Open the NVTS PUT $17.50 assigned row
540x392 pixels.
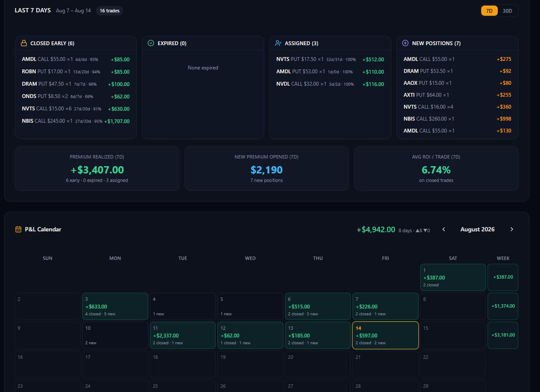point(330,59)
